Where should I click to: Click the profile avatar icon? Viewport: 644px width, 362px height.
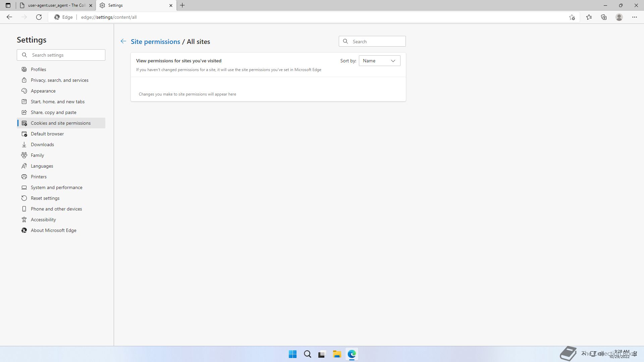coord(619,17)
